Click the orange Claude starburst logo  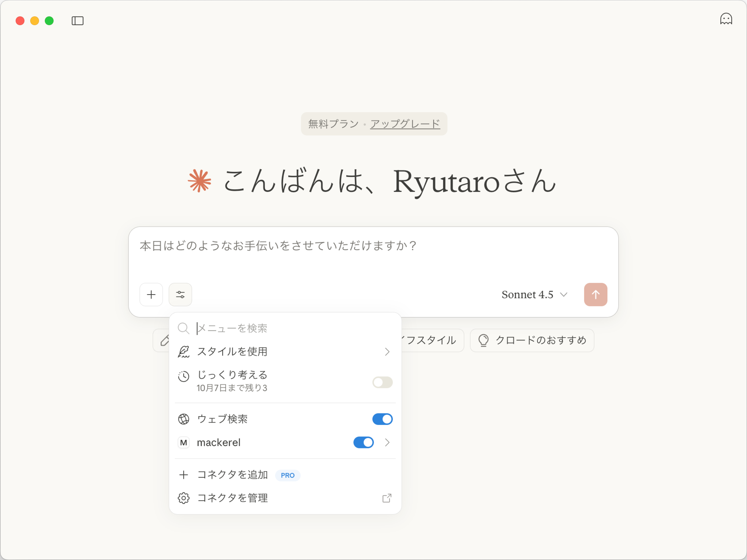coord(200,181)
